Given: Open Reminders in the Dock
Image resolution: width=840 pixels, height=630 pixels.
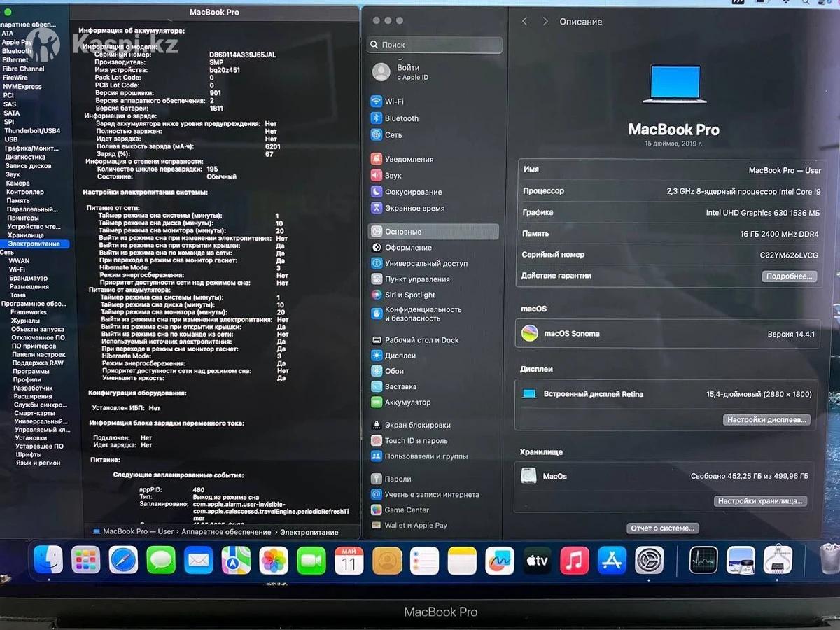Looking at the screenshot, I should [x=424, y=560].
